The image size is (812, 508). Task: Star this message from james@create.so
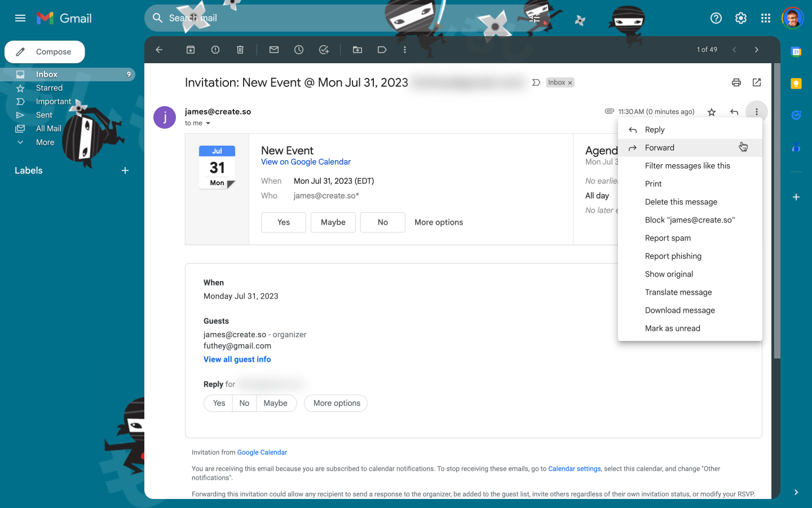(712, 112)
